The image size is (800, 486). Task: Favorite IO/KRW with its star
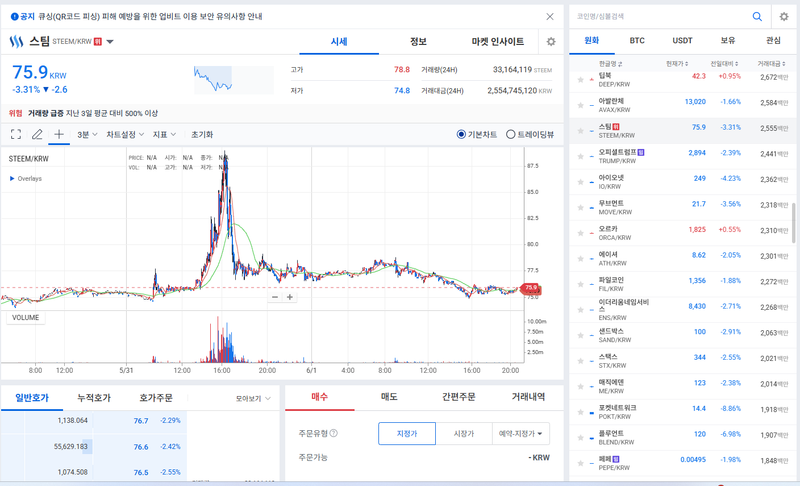(580, 182)
